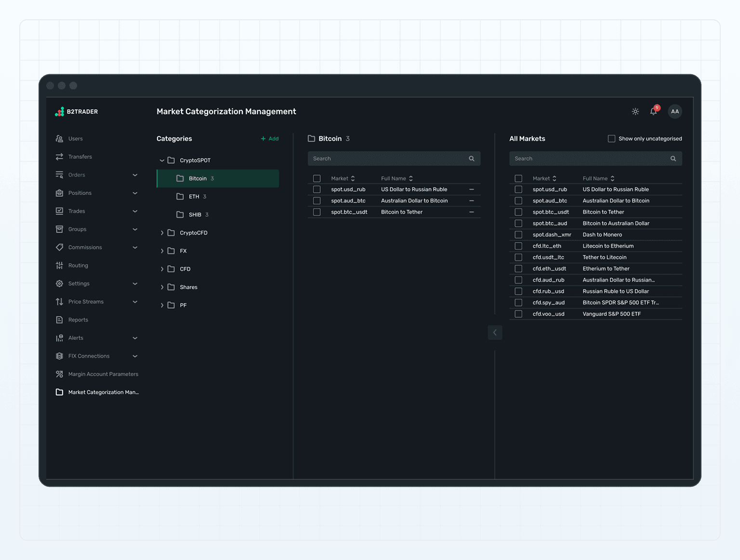The width and height of the screenshot is (740, 560).
Task: Open the AA user avatar menu
Action: (x=675, y=111)
